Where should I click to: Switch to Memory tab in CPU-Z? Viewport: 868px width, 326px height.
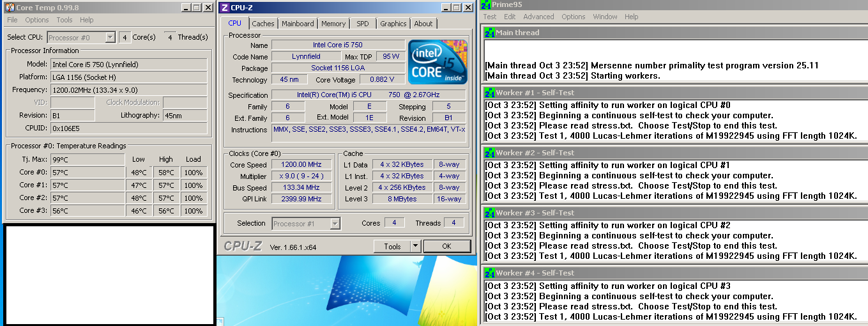(x=333, y=24)
